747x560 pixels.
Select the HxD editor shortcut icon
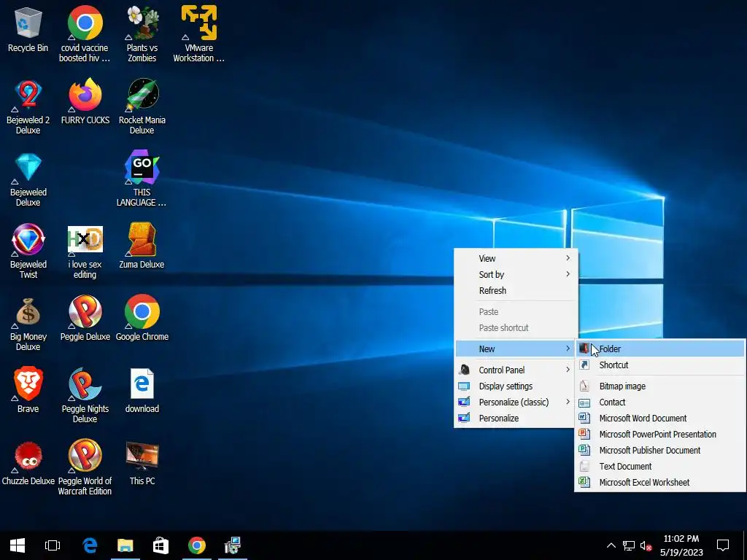pos(85,239)
